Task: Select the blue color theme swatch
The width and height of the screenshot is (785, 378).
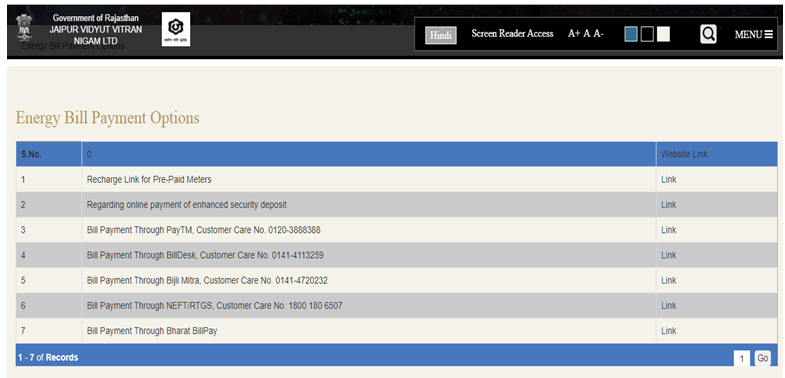Action: (631, 34)
